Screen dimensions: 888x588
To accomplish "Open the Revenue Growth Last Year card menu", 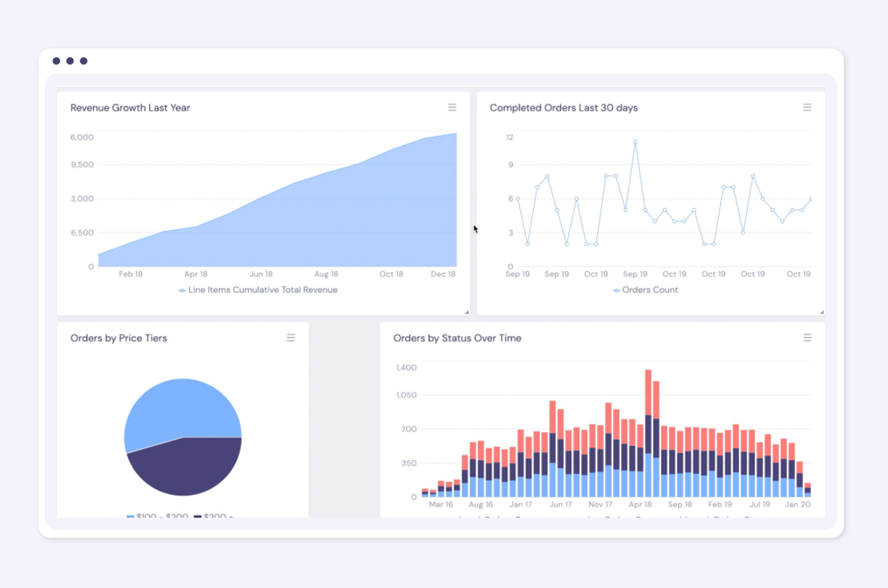I will 452,108.
